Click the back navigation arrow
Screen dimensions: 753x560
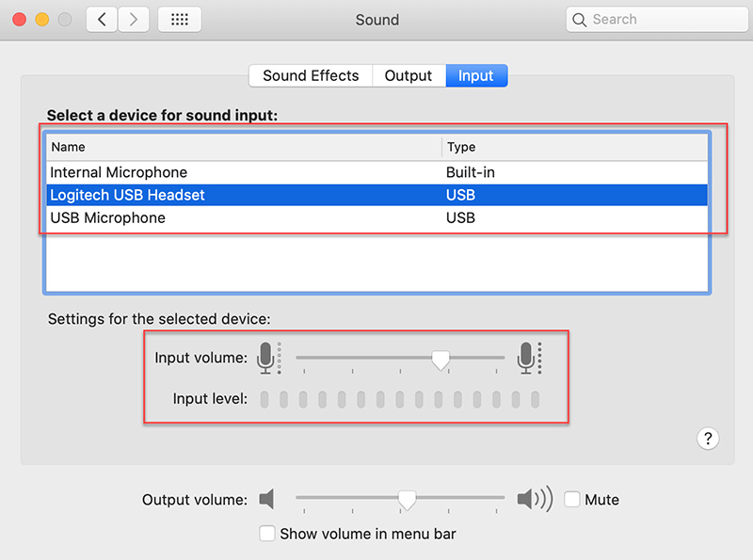102,19
